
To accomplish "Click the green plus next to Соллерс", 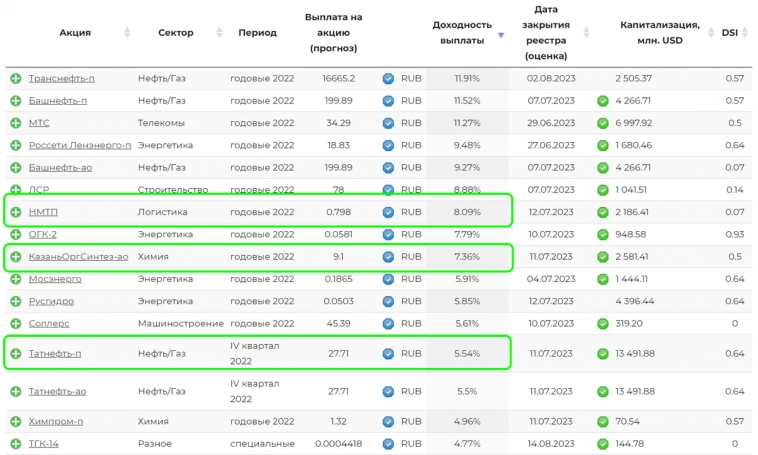I will (x=16, y=323).
